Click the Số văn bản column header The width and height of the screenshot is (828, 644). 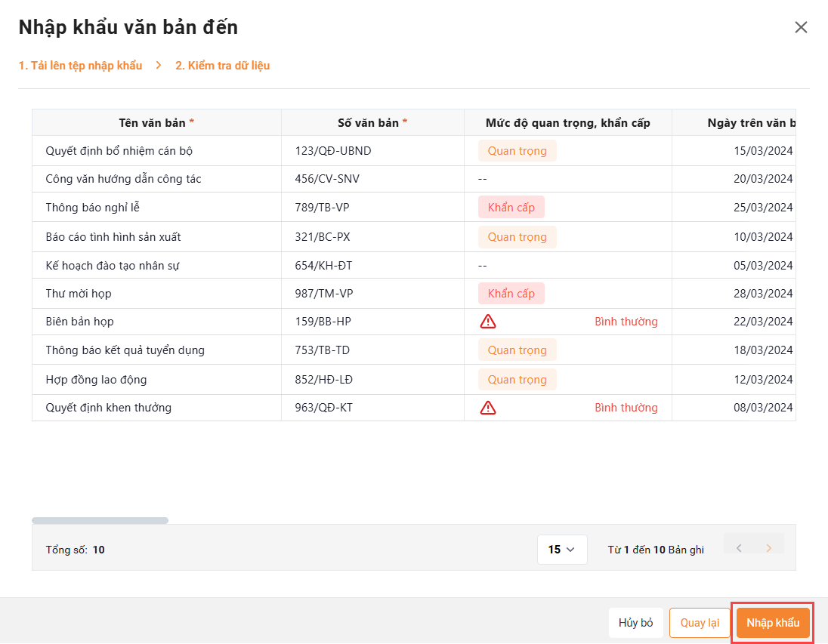[372, 122]
